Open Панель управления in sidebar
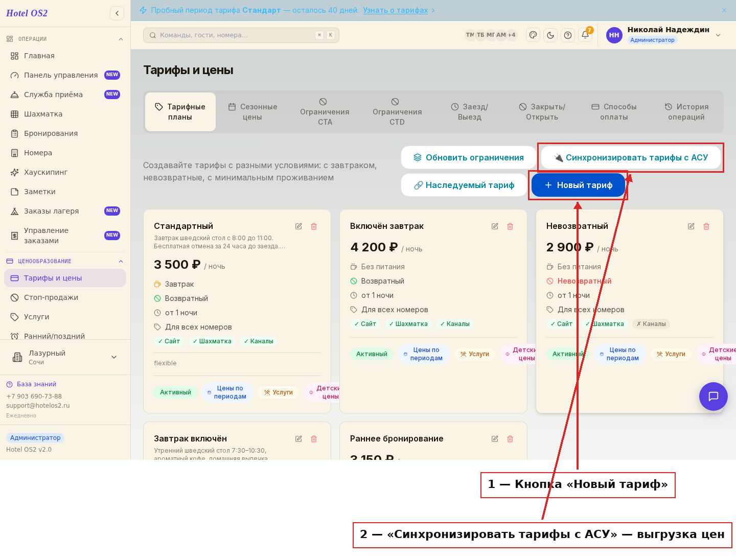 [x=65, y=75]
